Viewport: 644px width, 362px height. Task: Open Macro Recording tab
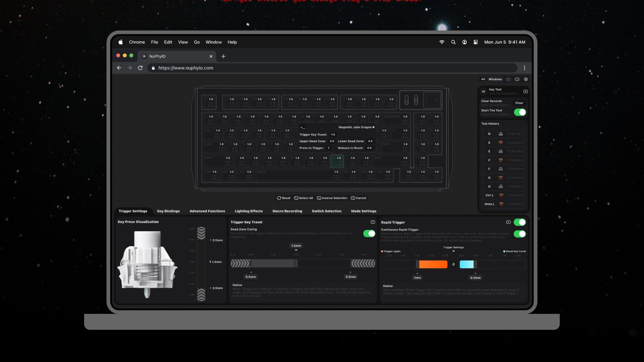pyautogui.click(x=287, y=211)
